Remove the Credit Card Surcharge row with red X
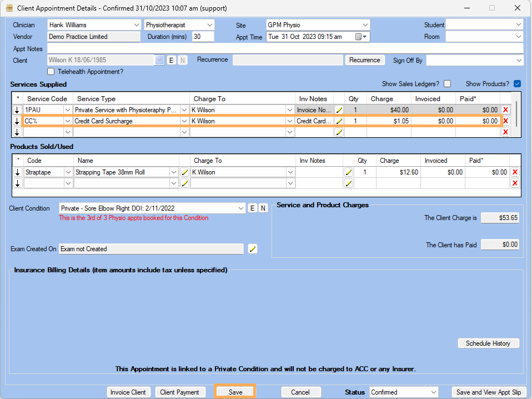Screen dimensions: 532x399 click(505, 121)
